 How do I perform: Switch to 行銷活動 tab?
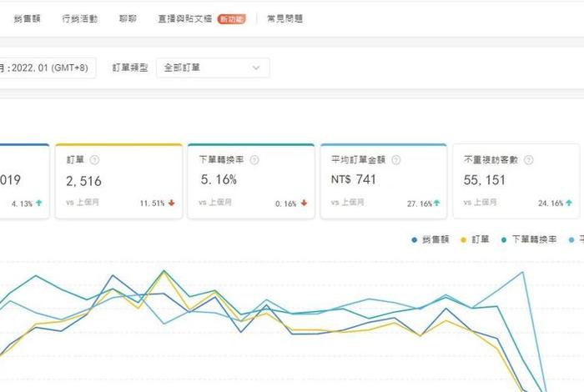pyautogui.click(x=80, y=18)
